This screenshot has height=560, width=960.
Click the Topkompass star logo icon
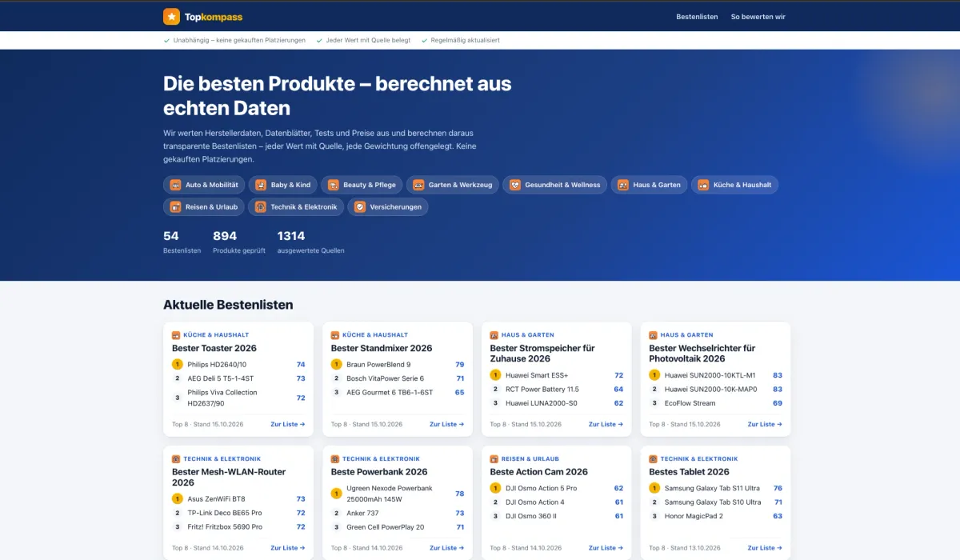coord(171,17)
